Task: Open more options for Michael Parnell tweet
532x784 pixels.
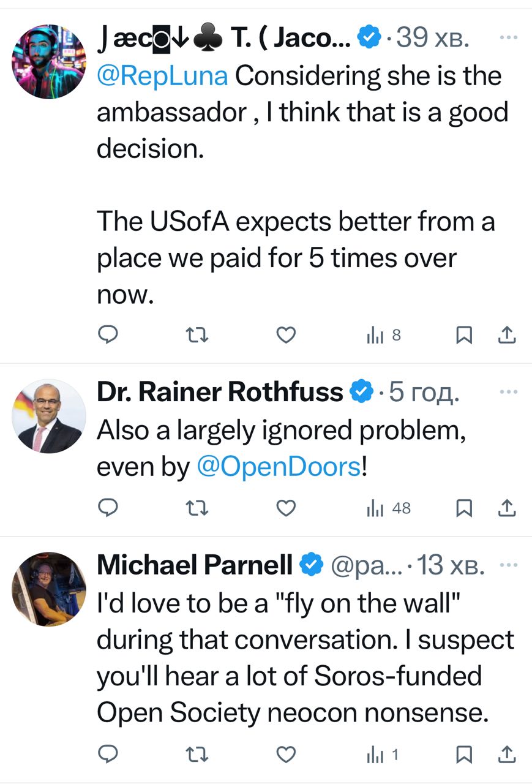Action: pyautogui.click(x=509, y=565)
